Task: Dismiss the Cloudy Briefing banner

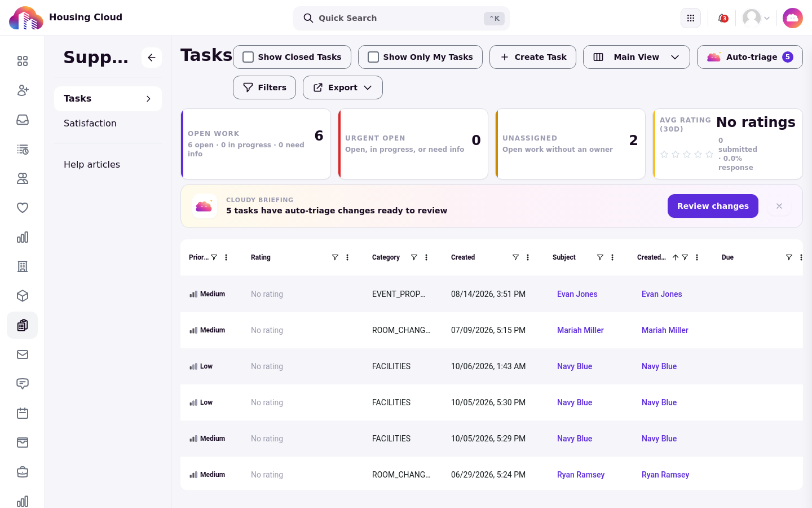Action: [779, 206]
